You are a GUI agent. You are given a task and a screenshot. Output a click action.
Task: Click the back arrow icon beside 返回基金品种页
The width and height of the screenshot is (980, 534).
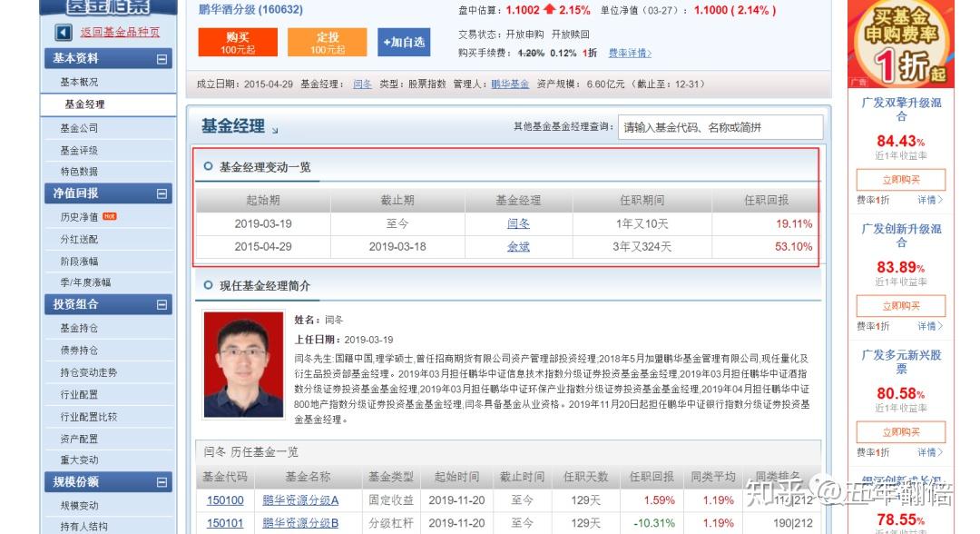[64, 33]
